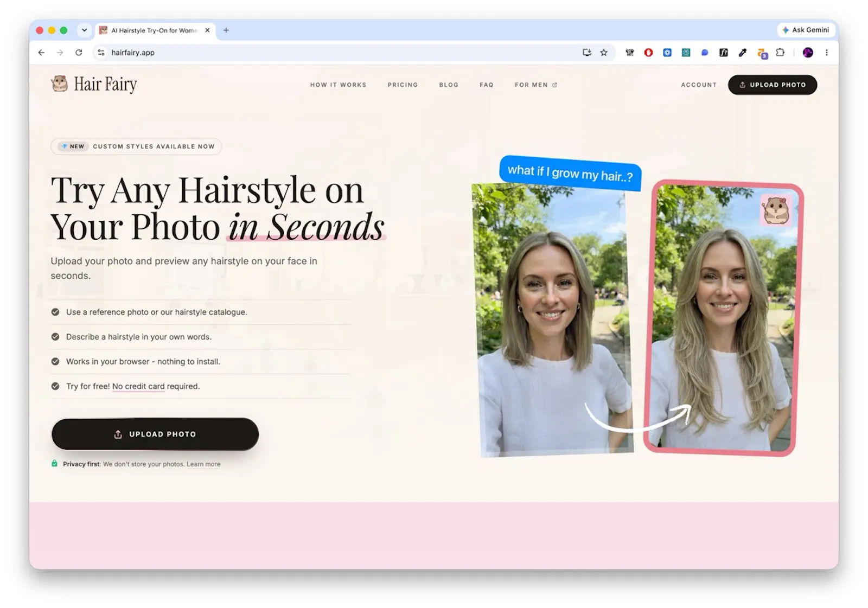This screenshot has height=608, width=868.
Task: Open a new browser tab
Action: pos(226,30)
